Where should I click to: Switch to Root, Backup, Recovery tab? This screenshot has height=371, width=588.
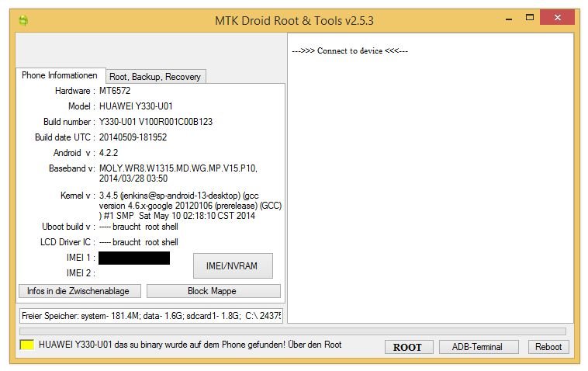coord(155,77)
